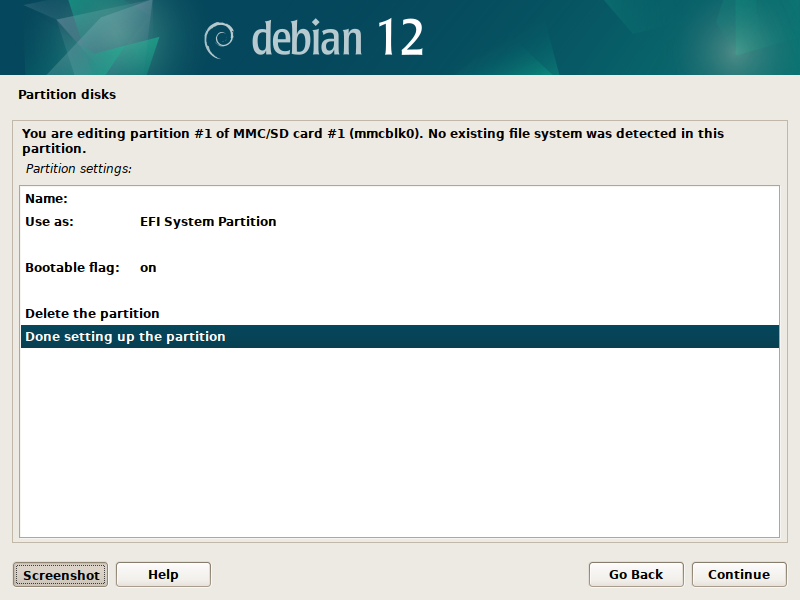Screen dimensions: 800x600
Task: Click the Continue button
Action: 739,575
